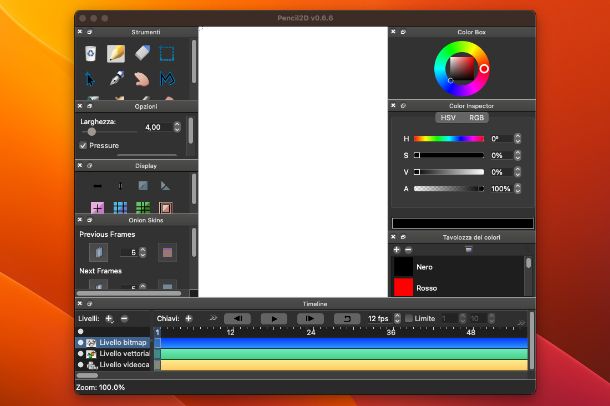Toggle Previous Frames onion color icon
Viewport: 610px width, 406px height.
pos(167,253)
